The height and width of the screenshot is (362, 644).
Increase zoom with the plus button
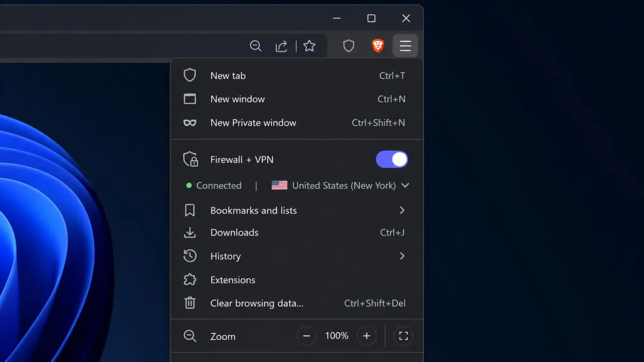(367, 336)
